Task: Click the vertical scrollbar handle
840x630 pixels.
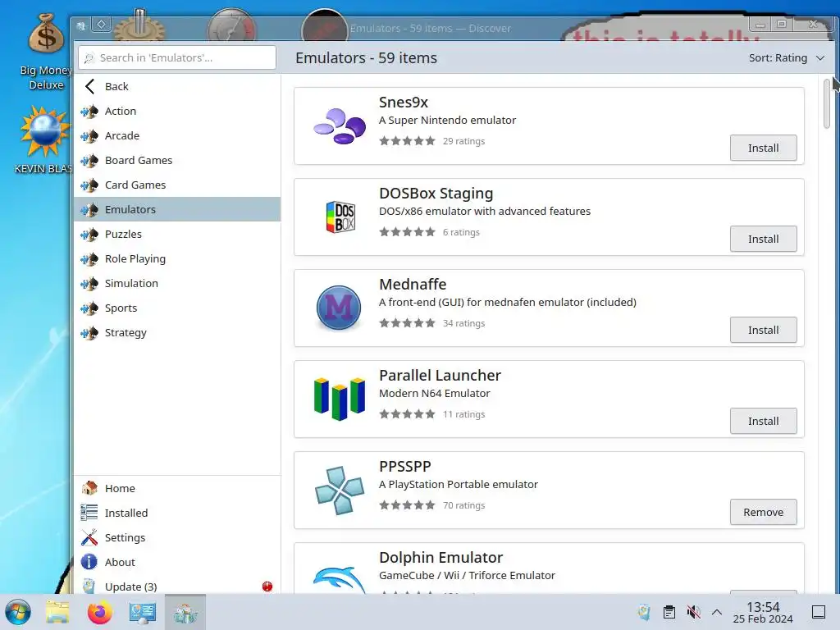Action: click(x=827, y=103)
